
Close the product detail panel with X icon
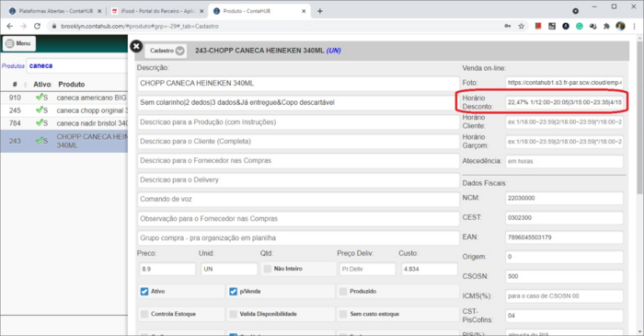pos(136,46)
